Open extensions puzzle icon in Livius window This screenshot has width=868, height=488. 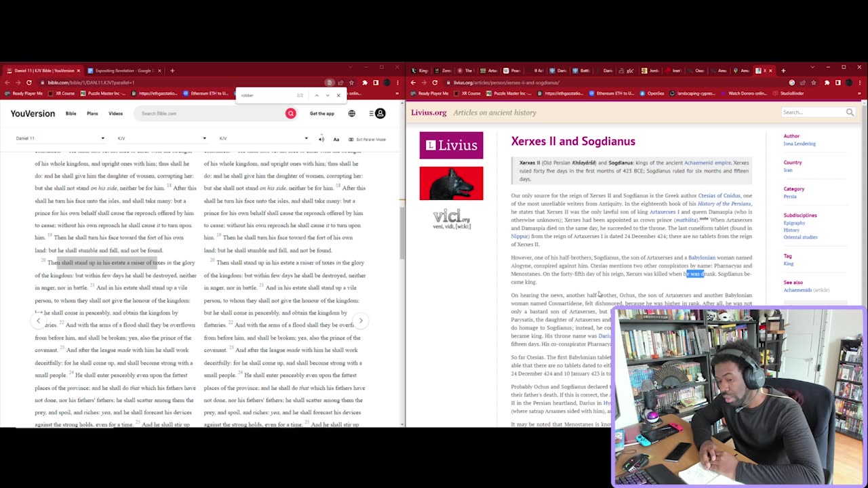pos(827,83)
